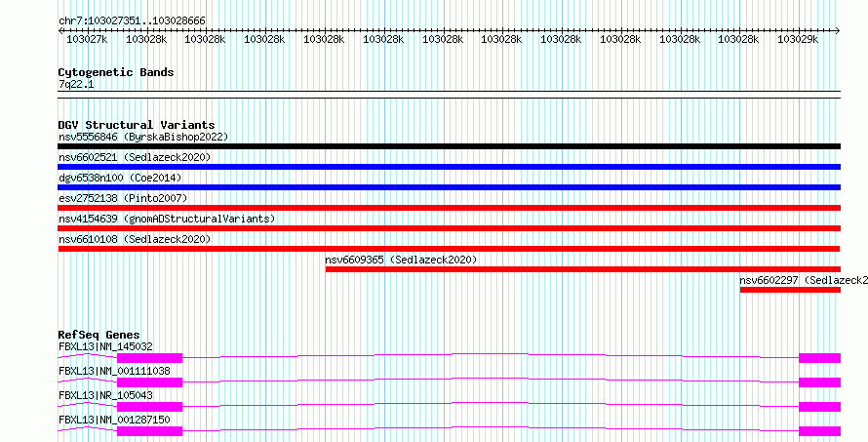Screen dimensions: 868x442
Task: Click the 103027k scale tick label
Action: tap(87, 39)
